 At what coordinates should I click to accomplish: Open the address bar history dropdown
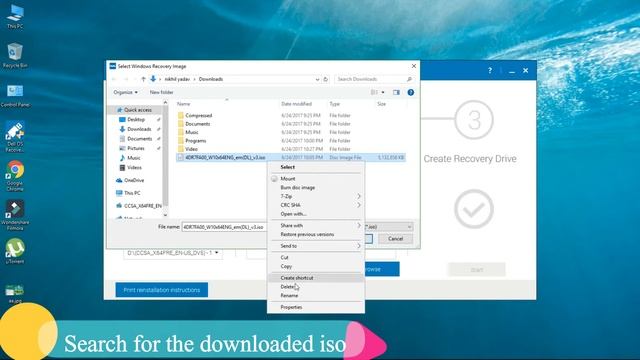[x=317, y=79]
